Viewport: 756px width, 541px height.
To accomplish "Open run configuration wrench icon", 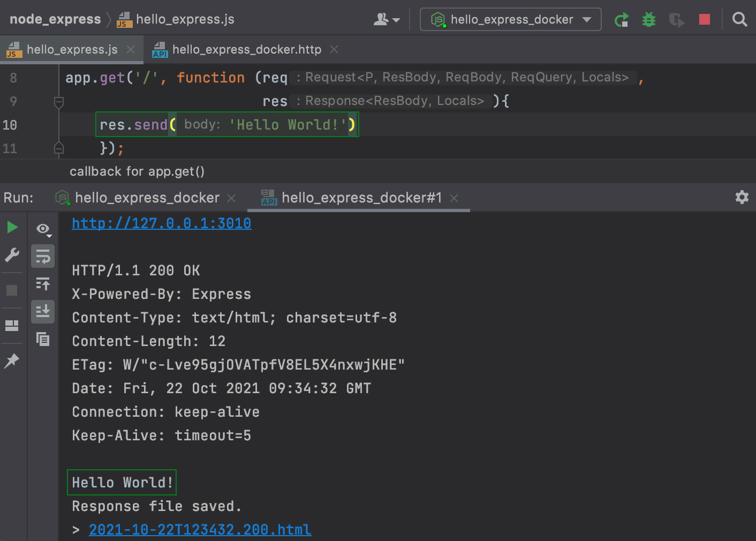I will click(x=12, y=255).
